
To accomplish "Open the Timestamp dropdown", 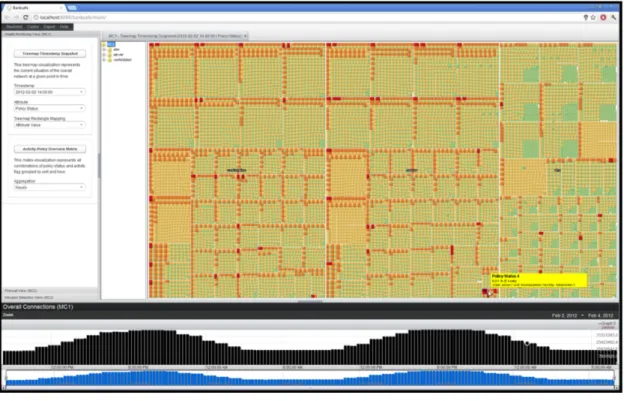I will tap(49, 92).
